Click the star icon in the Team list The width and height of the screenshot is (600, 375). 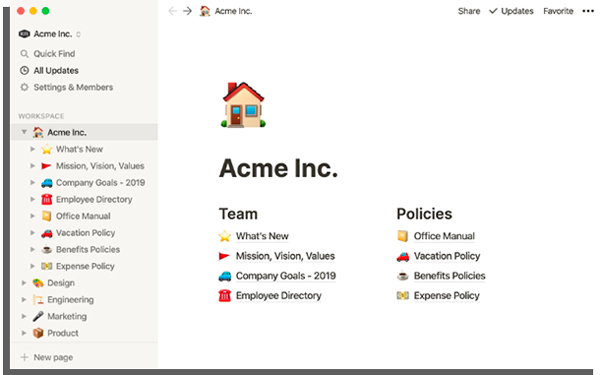tap(225, 236)
